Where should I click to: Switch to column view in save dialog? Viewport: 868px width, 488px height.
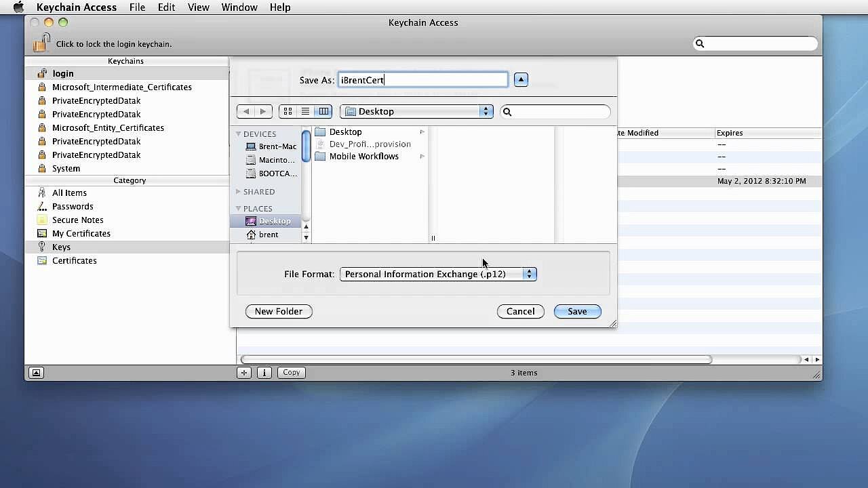323,111
